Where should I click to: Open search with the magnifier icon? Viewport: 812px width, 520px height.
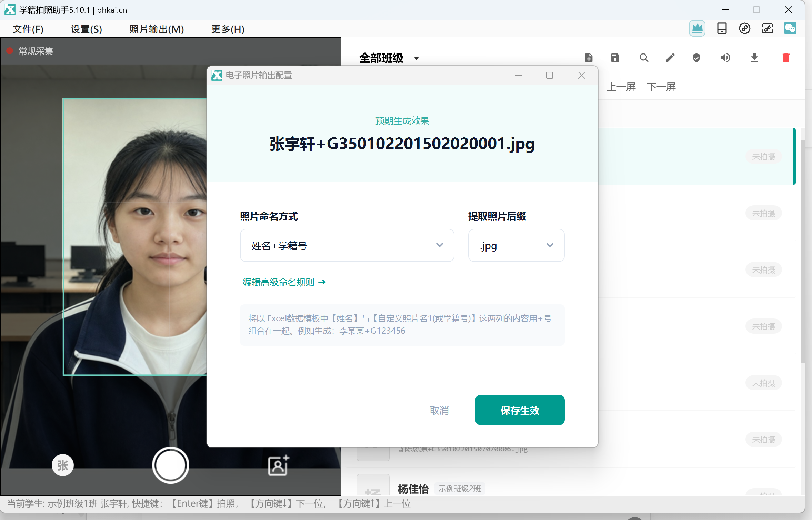(644, 58)
